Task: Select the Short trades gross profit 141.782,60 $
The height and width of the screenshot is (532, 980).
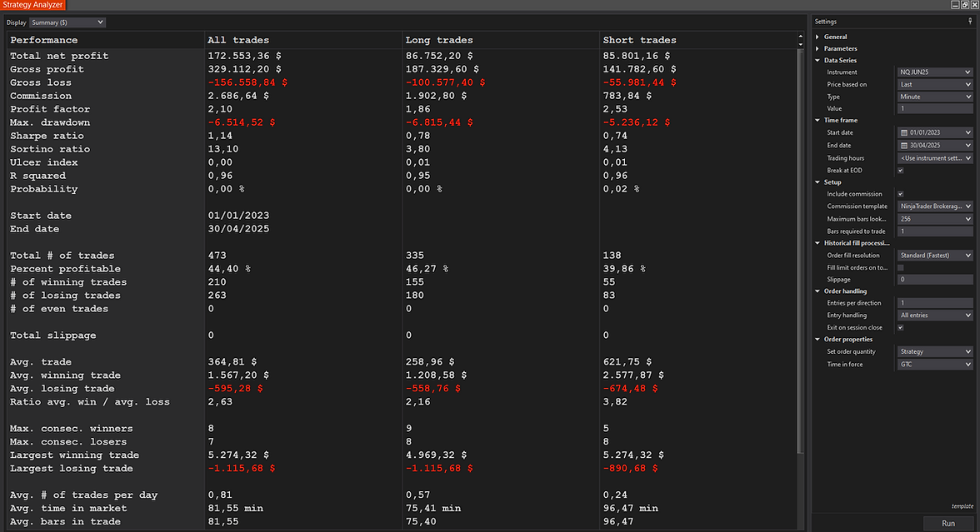Action: click(639, 69)
